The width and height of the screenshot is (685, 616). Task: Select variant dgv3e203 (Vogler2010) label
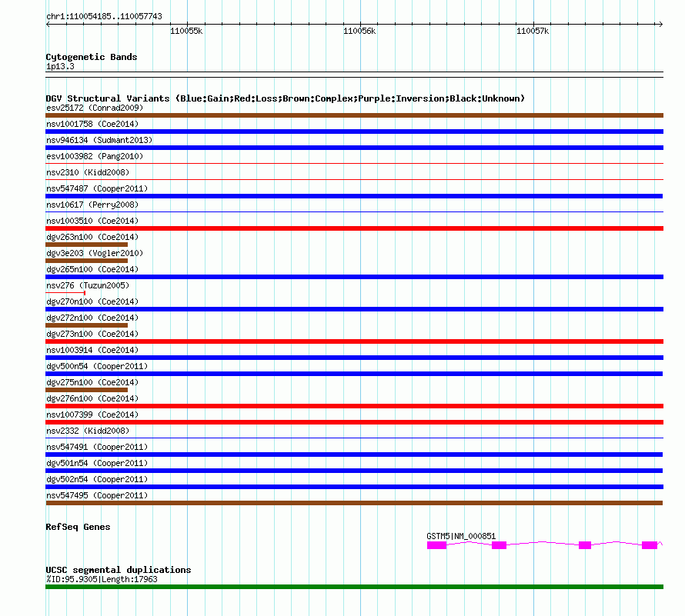[x=95, y=253]
